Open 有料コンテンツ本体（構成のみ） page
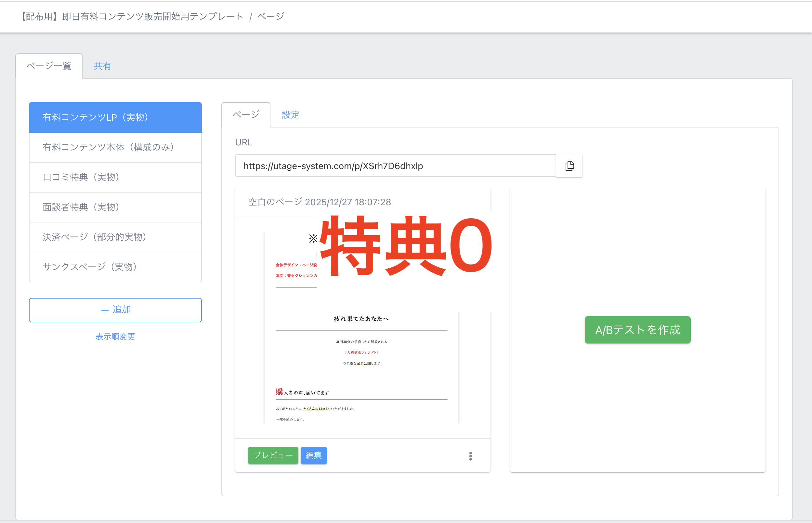 tap(115, 147)
